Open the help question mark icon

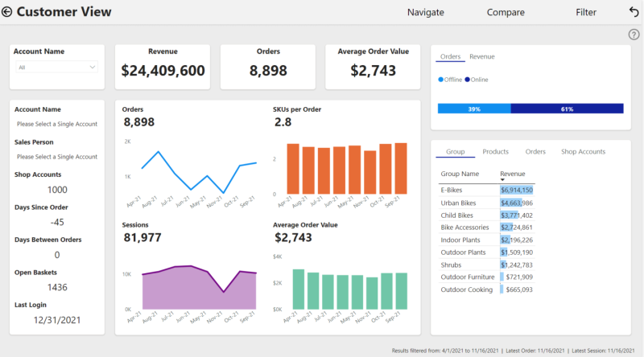coord(634,35)
